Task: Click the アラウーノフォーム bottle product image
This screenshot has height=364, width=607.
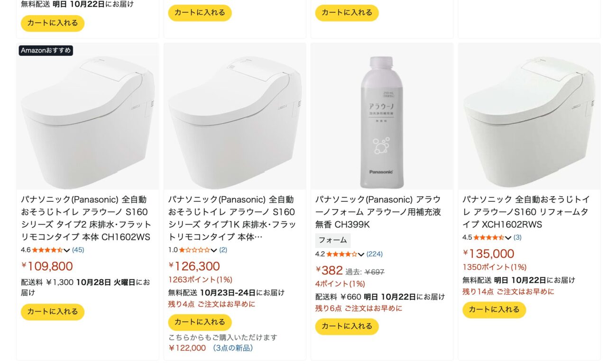Action: (x=382, y=117)
